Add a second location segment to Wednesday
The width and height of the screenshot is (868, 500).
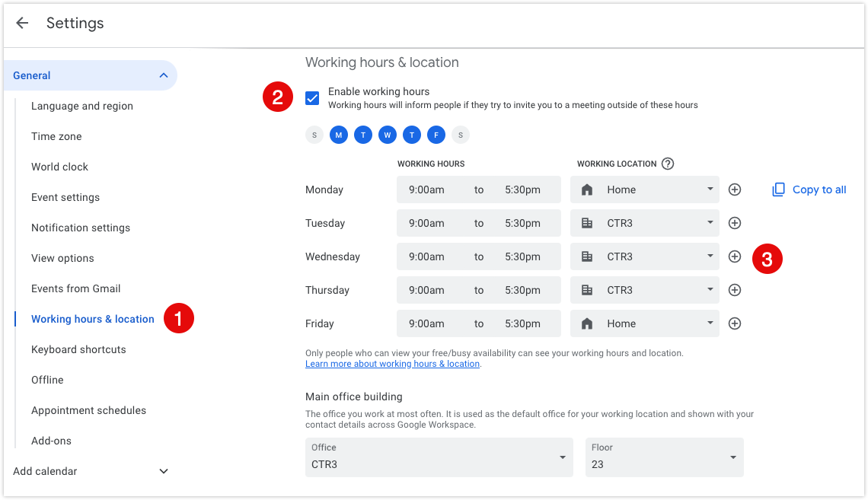click(x=734, y=256)
